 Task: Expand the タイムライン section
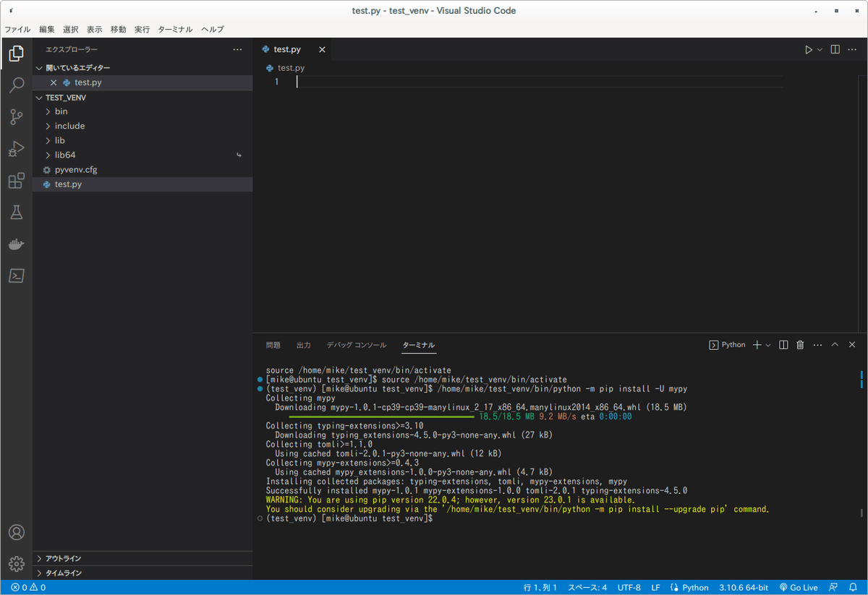pos(142,573)
